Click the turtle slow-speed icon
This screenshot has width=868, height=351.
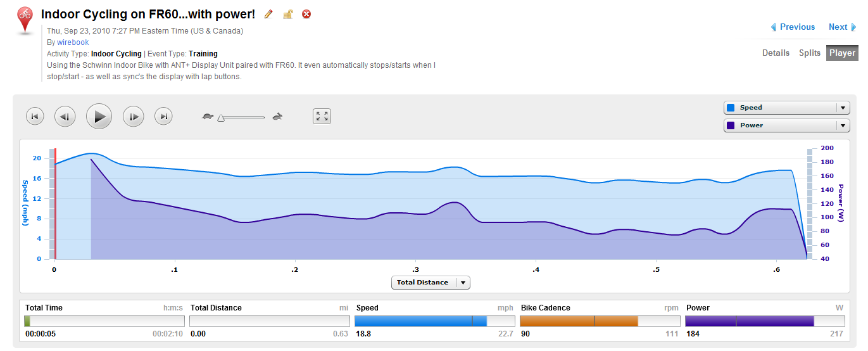(x=208, y=117)
